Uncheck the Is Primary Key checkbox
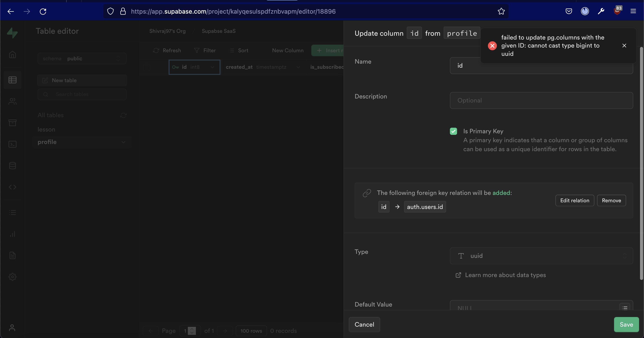This screenshot has height=338, width=644. [453, 131]
